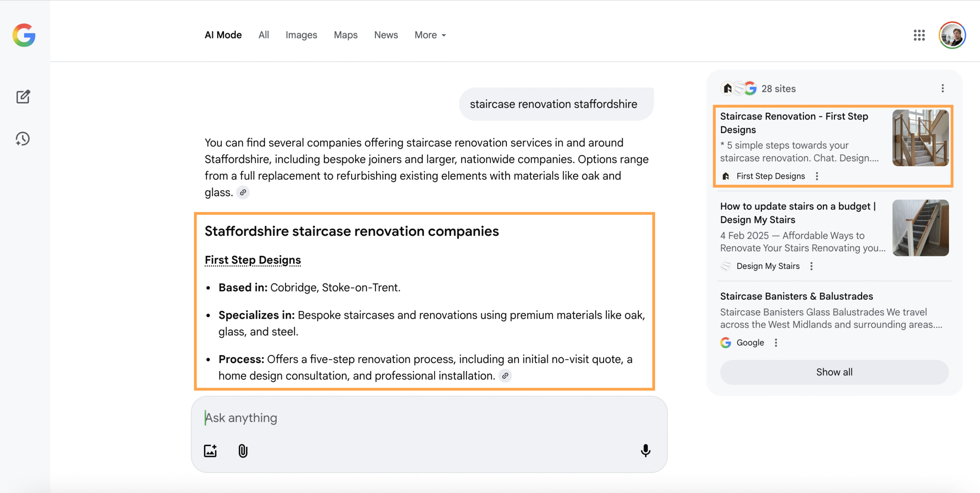
Task: Click link icon after Process bullet
Action: (x=505, y=376)
